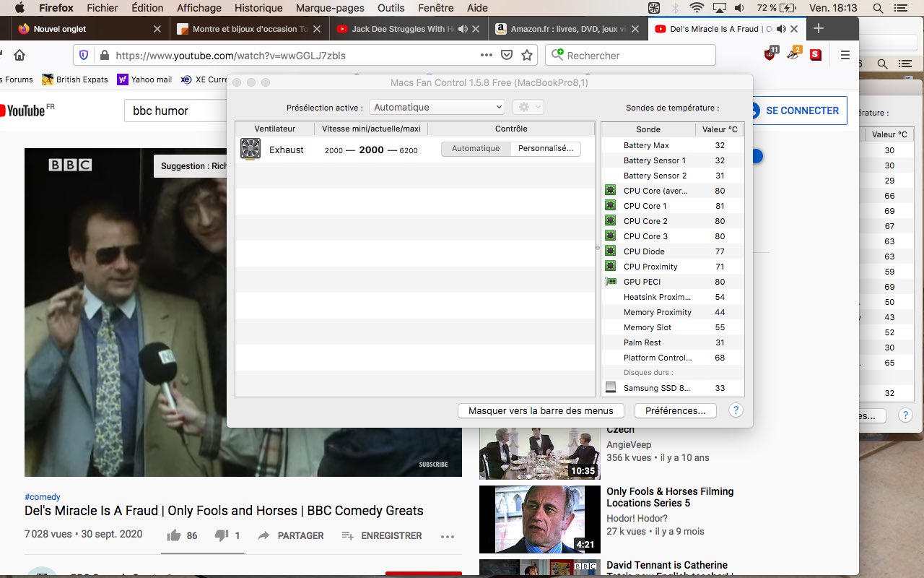Open the Firefox hamburger menu

tap(845, 55)
